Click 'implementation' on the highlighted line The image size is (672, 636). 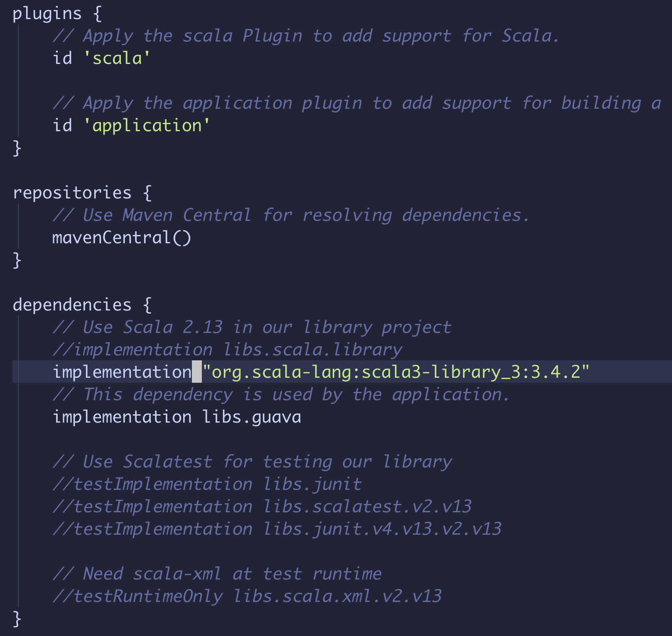click(x=122, y=372)
